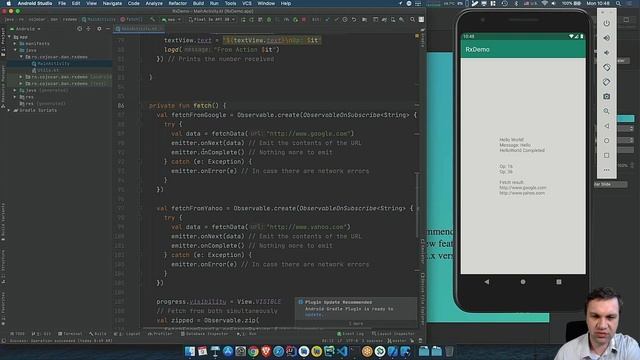Expand the res folder
Viewport: 640px width, 360px height.
(x=16, y=97)
